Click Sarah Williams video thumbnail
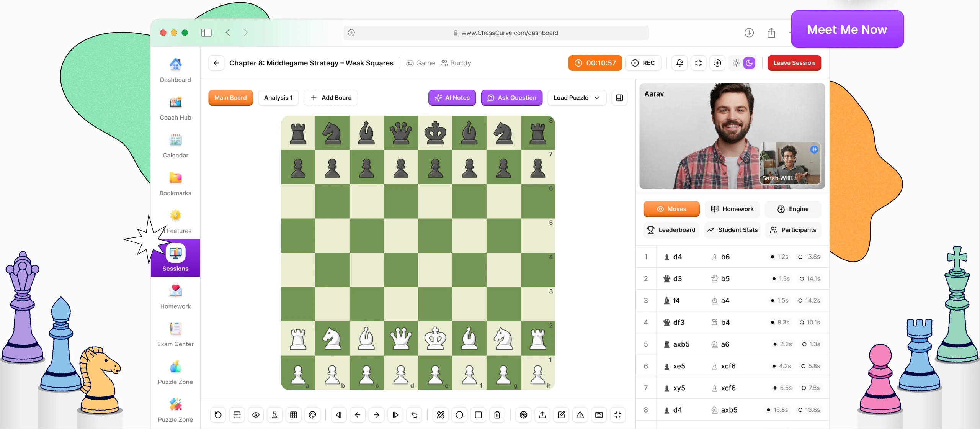This screenshot has height=429, width=980. point(790,163)
